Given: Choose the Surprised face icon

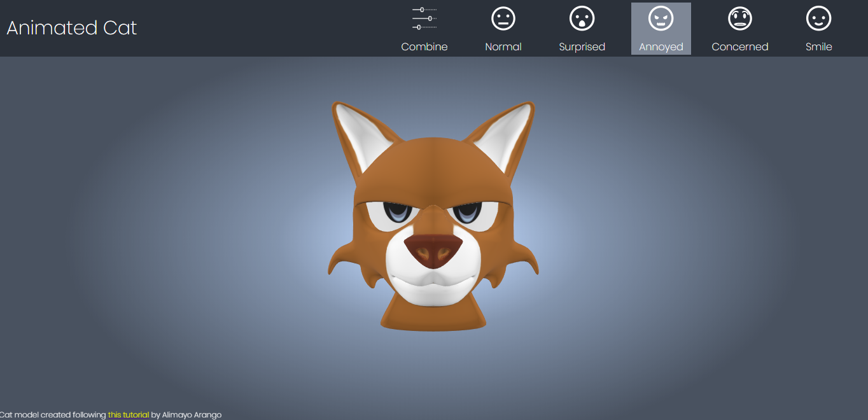Looking at the screenshot, I should (582, 18).
